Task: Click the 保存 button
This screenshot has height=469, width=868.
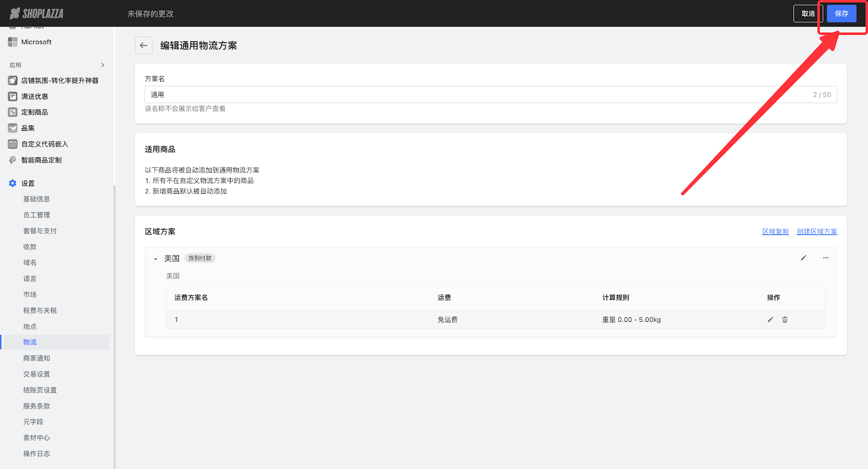Action: click(x=841, y=14)
